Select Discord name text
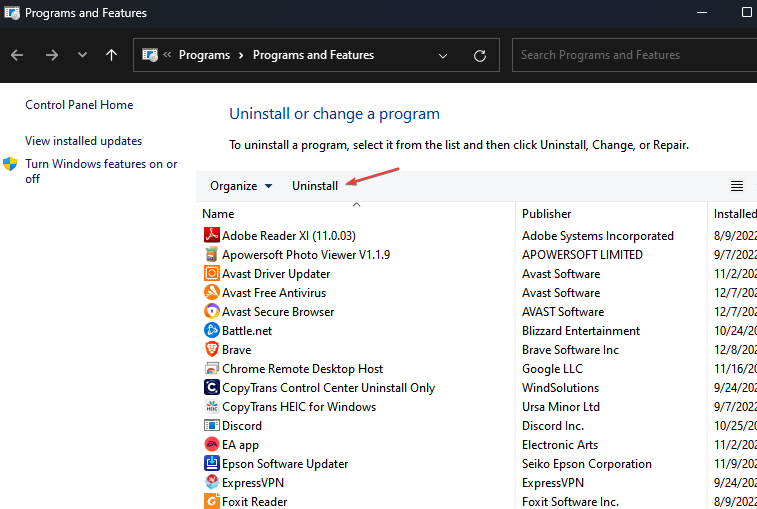This screenshot has width=757, height=509. [242, 426]
